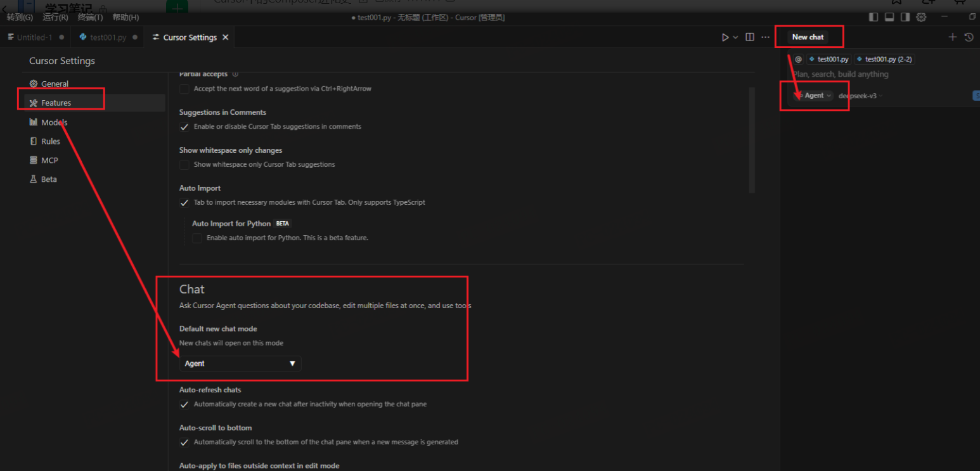Click the Auto-apply to files outside context heading
This screenshot has width=980, height=471.
[259, 466]
